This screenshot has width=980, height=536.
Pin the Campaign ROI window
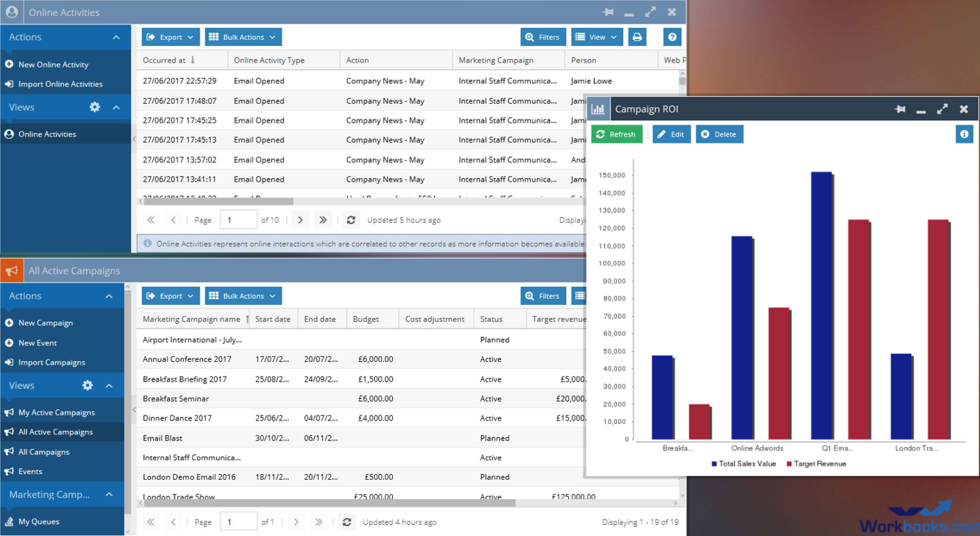900,109
